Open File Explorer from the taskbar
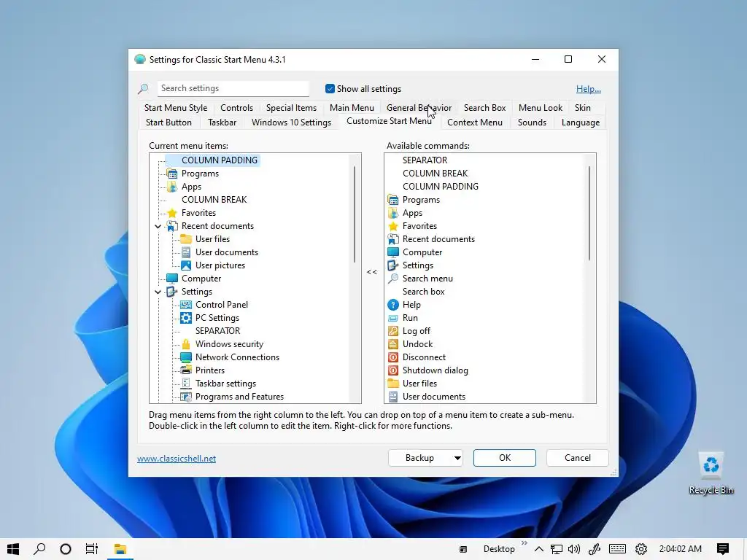747x560 pixels. tap(120, 549)
